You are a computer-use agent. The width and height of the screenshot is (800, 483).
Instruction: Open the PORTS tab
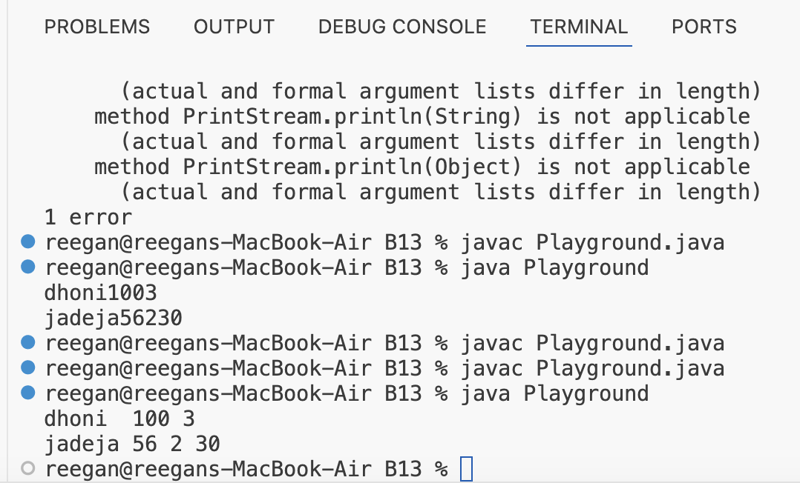click(704, 27)
